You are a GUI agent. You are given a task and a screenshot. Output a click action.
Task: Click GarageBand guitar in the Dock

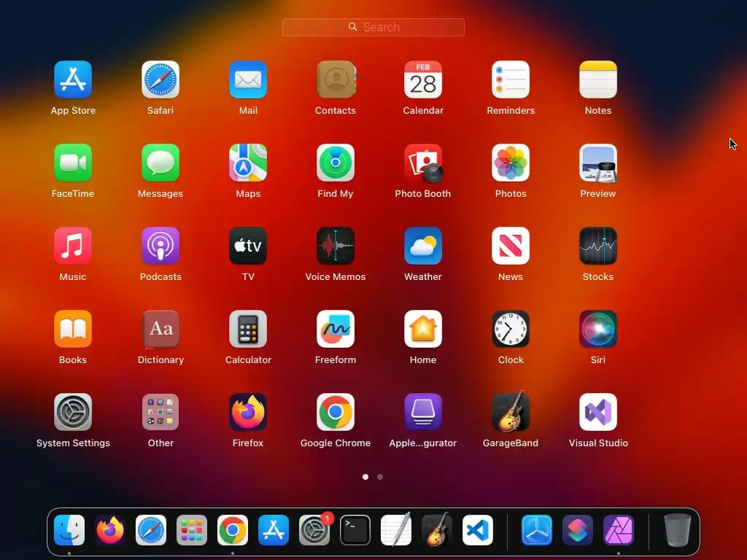pyautogui.click(x=437, y=529)
